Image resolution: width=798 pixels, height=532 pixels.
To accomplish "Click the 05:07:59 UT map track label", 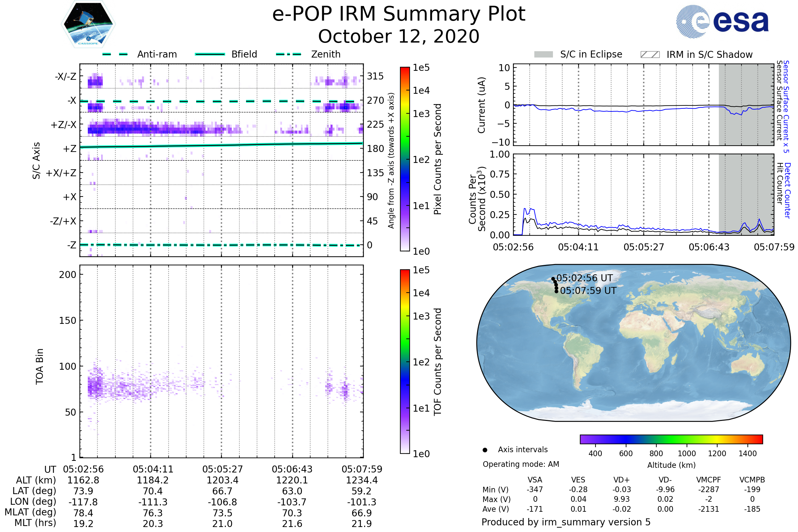I will [588, 290].
